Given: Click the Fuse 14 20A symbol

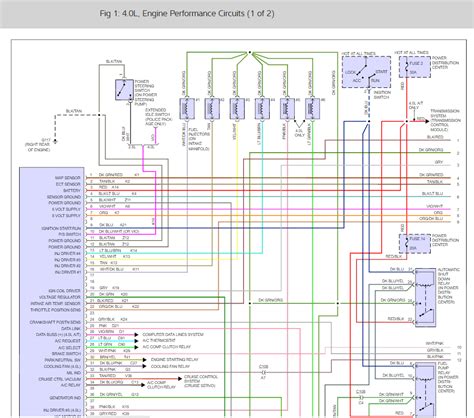Looking at the screenshot, I should [415, 243].
